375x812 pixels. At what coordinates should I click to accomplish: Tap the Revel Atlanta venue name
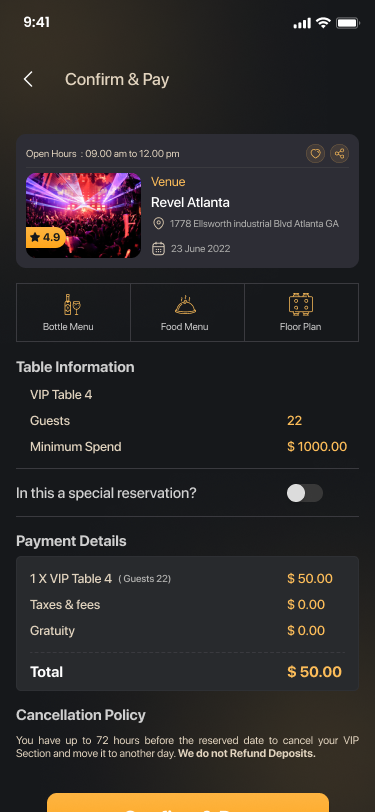click(190, 202)
